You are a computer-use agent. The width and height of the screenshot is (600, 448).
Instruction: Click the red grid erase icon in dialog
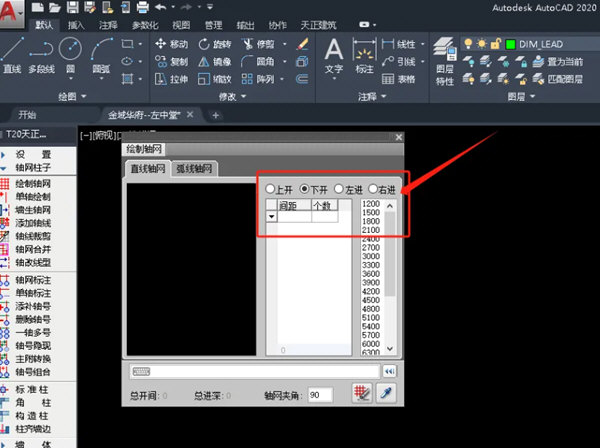tap(362, 393)
